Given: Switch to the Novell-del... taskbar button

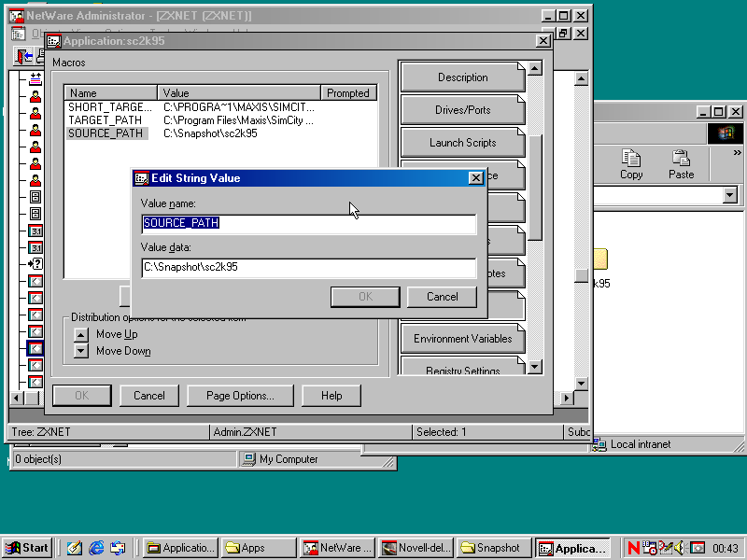Looking at the screenshot, I should point(416,548).
